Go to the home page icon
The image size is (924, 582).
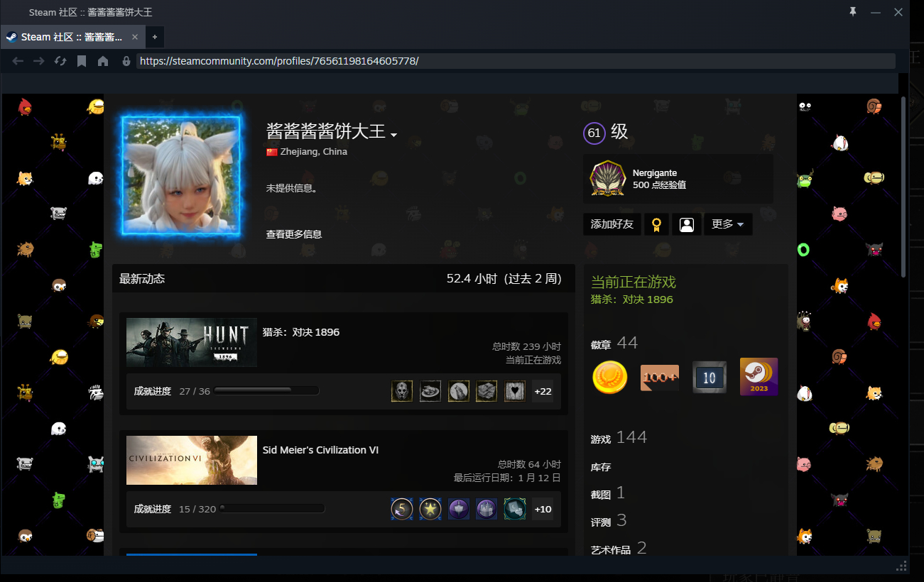(103, 61)
